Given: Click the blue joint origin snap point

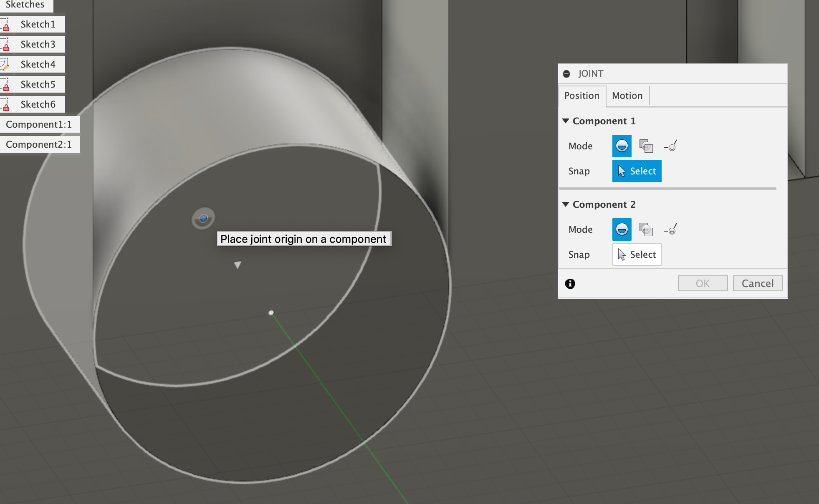Looking at the screenshot, I should 203,218.
